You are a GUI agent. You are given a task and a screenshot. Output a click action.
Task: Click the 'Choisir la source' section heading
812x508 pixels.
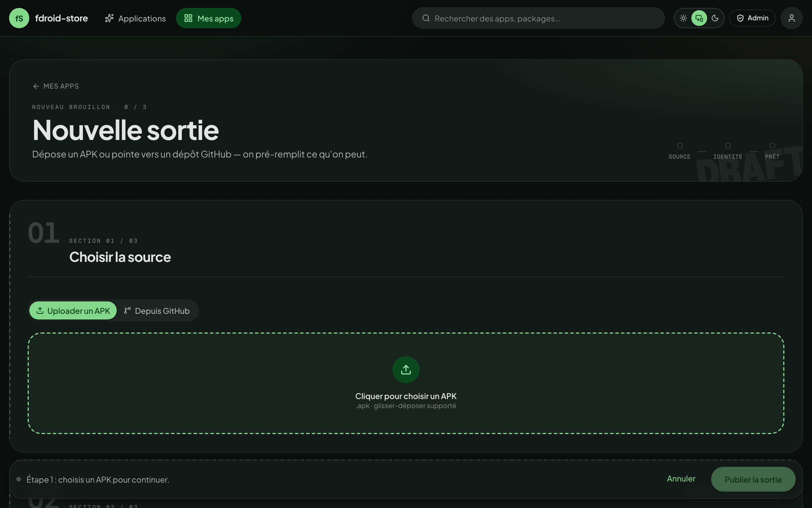click(x=120, y=257)
